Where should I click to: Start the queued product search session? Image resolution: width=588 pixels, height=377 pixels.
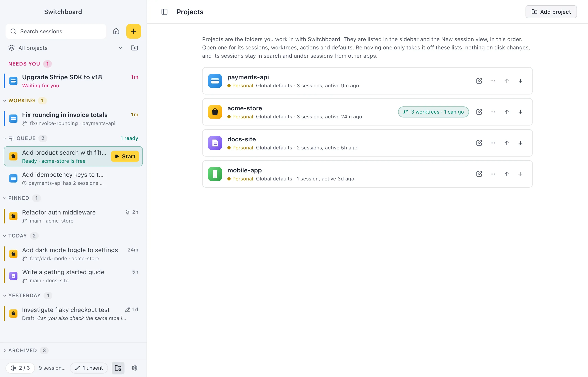tap(125, 156)
